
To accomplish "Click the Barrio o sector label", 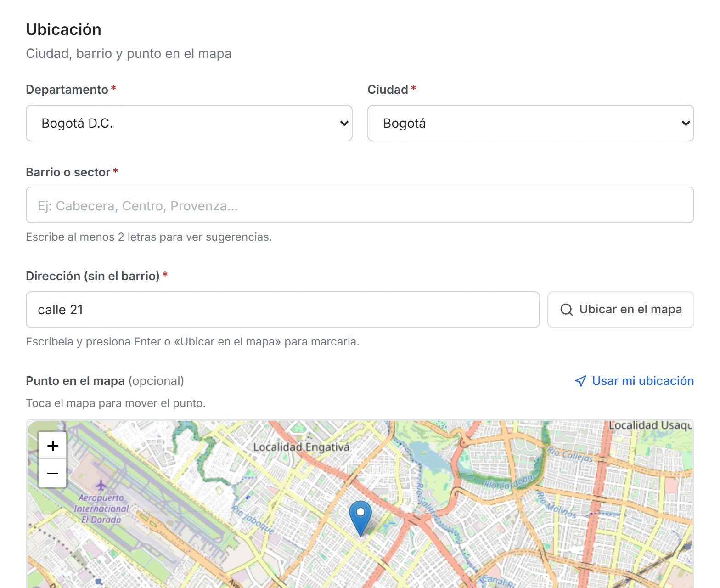I will pos(68,172).
